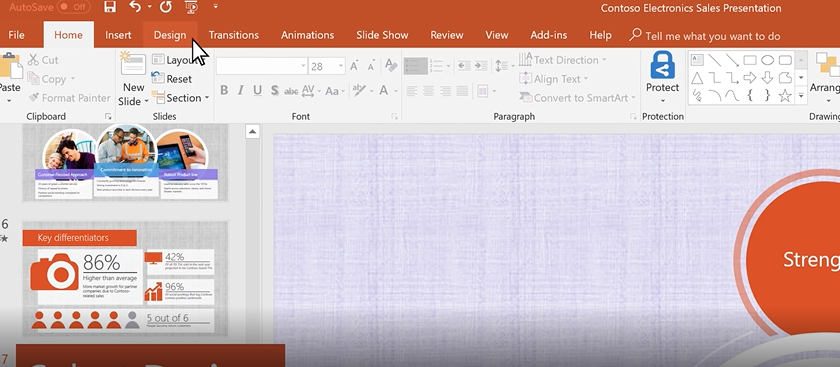The height and width of the screenshot is (367, 840).
Task: Apply text highlight color
Action: (358, 91)
